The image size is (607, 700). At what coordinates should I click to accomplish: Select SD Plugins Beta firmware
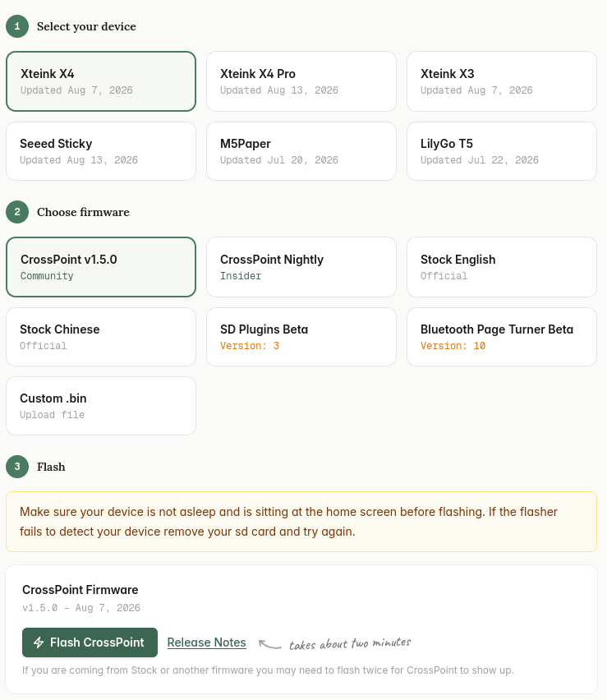(x=301, y=337)
